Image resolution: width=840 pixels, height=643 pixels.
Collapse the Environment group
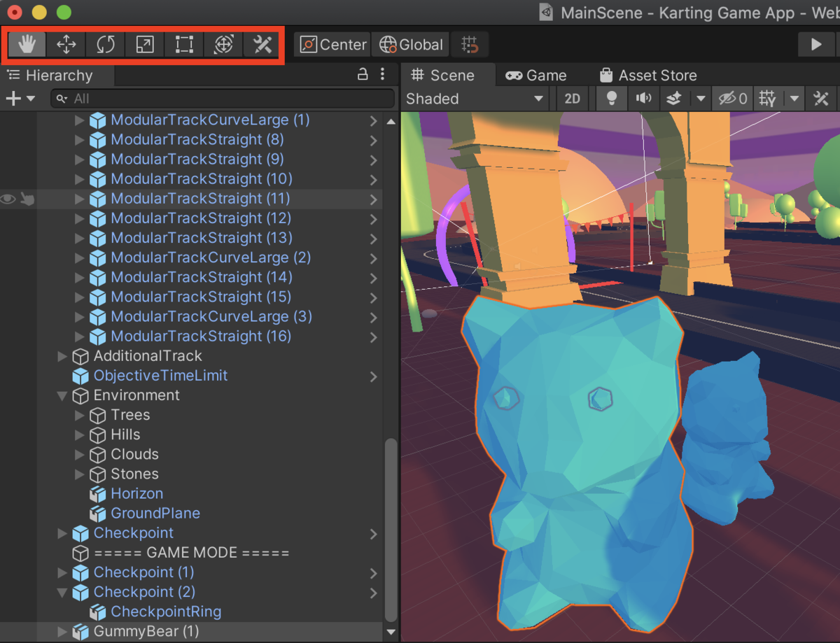(x=62, y=395)
